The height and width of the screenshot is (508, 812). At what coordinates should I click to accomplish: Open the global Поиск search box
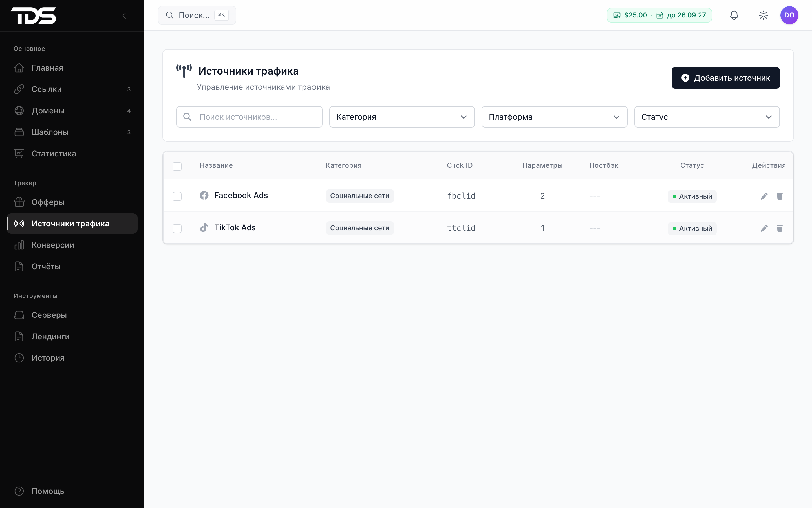[x=197, y=15]
